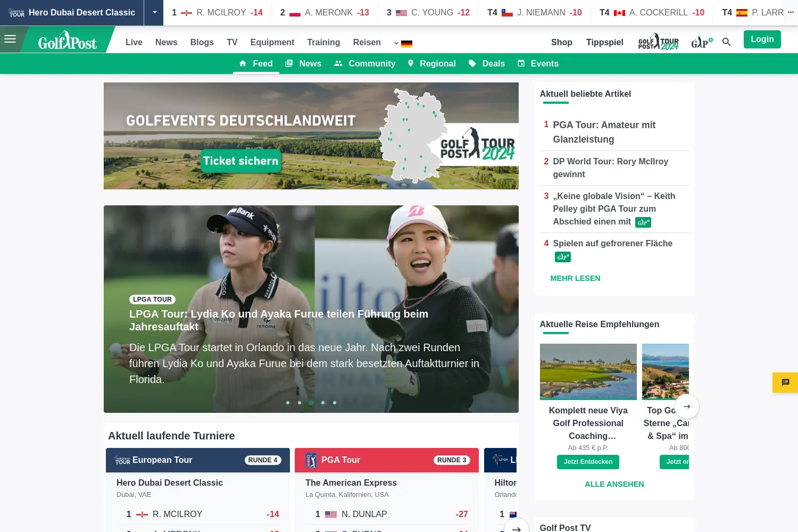Open the Shop link

[x=562, y=42]
